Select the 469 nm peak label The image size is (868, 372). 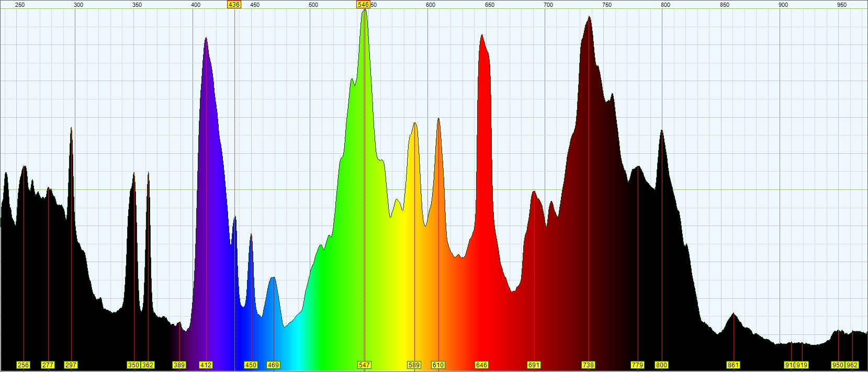point(273,365)
